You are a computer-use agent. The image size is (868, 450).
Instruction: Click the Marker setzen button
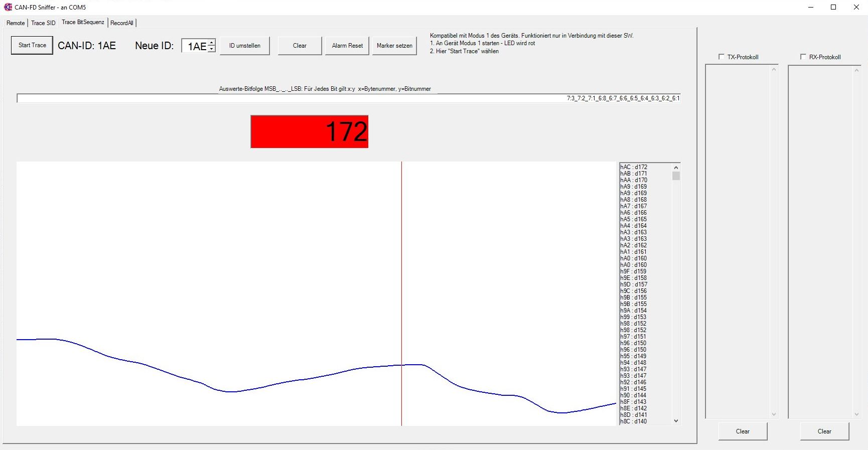click(x=394, y=46)
